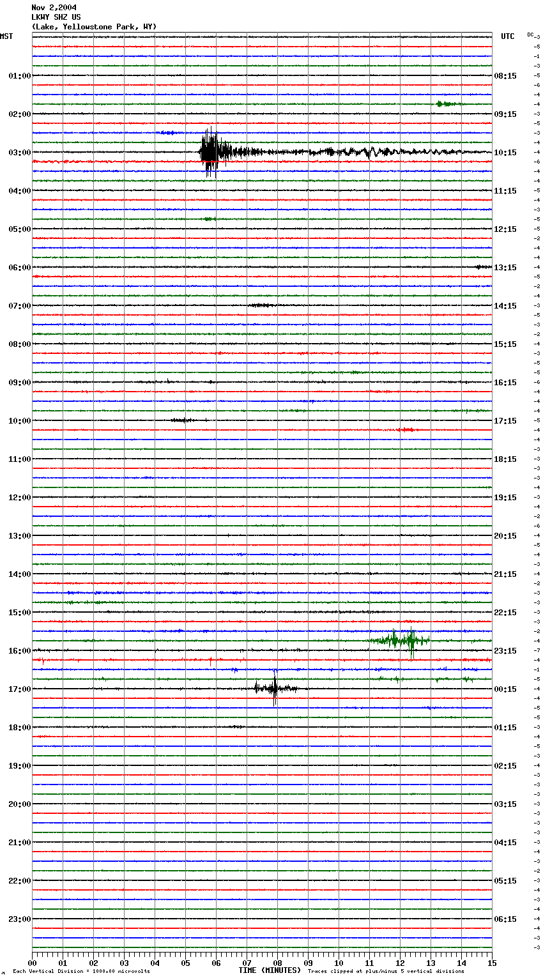Click the MST timezone header

[x=6, y=36]
